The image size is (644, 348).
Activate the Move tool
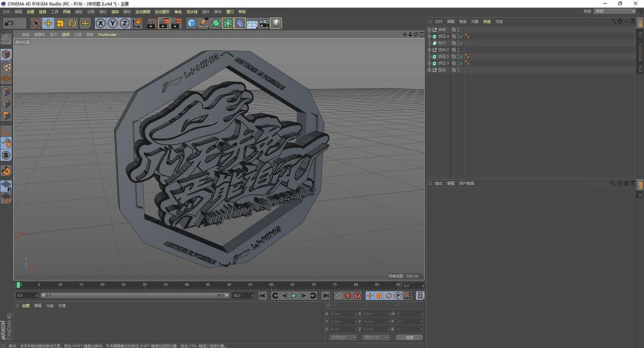click(x=48, y=23)
